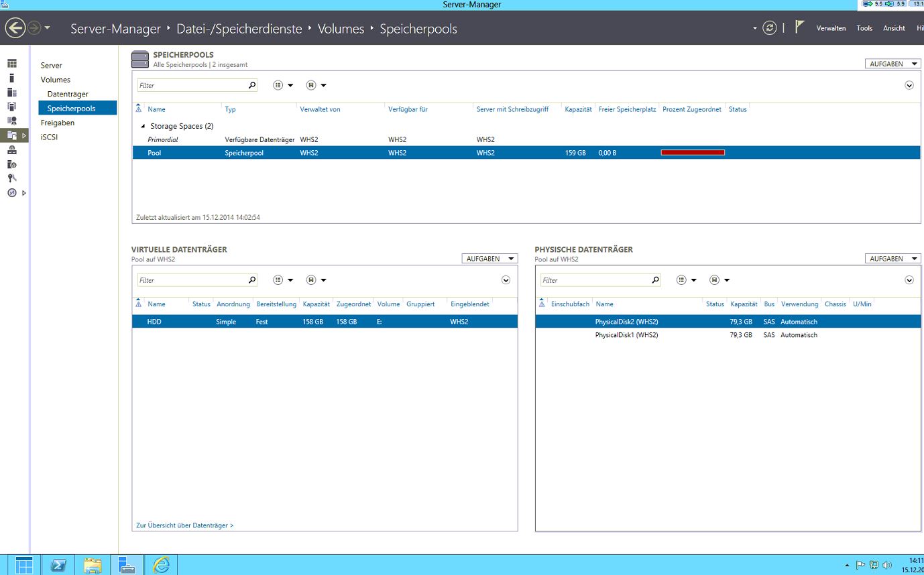Expand the Speicherpools filter criteria chevron
The image size is (924, 575).
[909, 85]
